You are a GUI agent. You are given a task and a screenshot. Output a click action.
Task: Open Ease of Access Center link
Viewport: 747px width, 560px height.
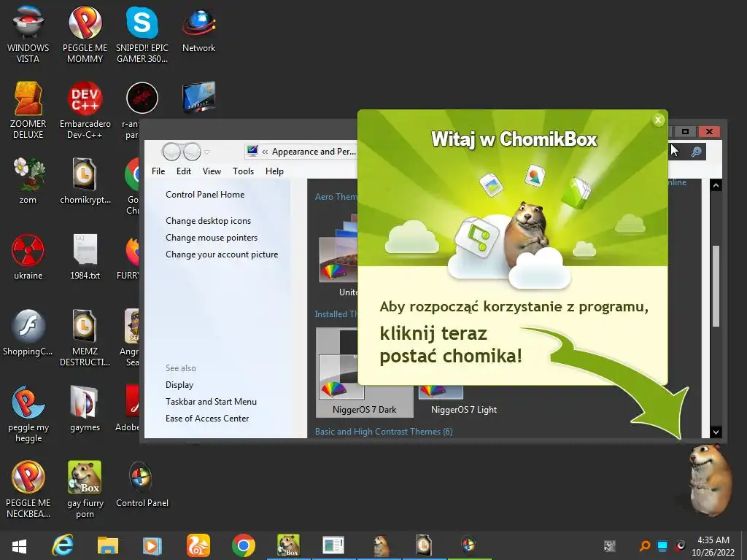(x=206, y=419)
